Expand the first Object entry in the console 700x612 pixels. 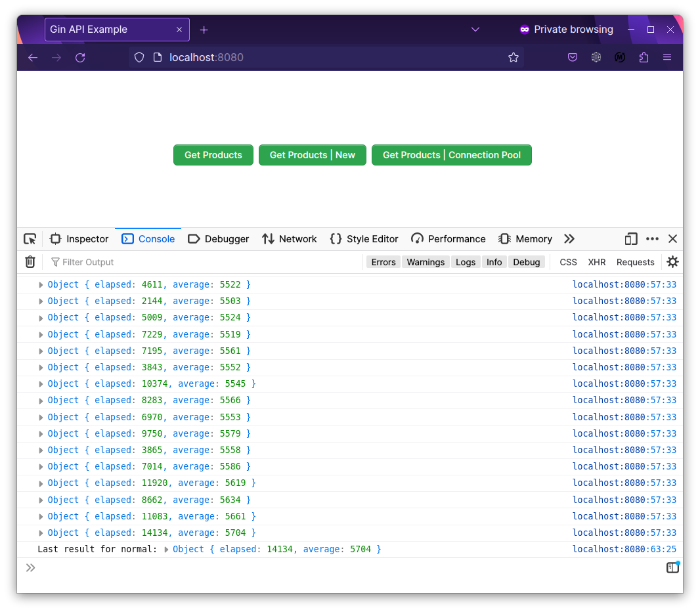pyautogui.click(x=39, y=284)
